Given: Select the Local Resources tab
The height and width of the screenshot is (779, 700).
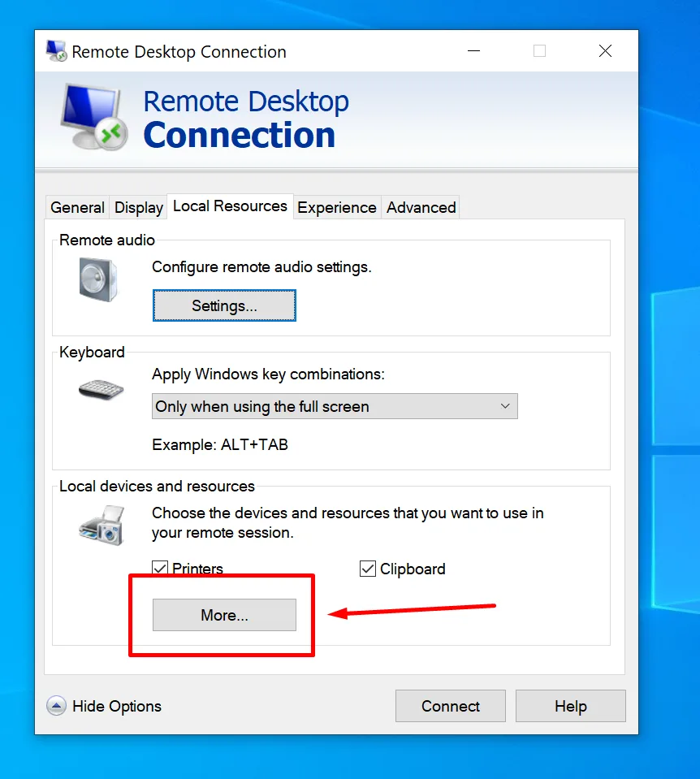Looking at the screenshot, I should click(230, 206).
